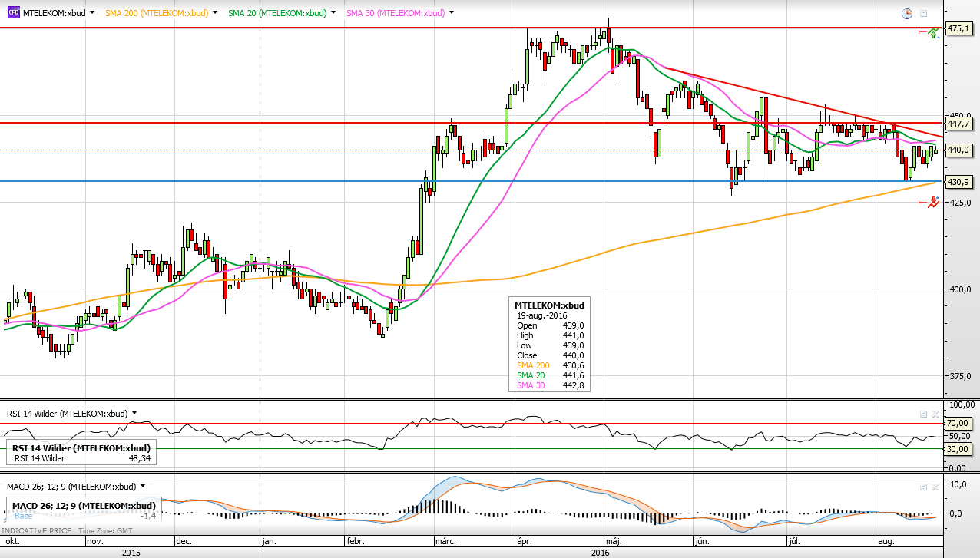
Task: Click the MACD 26; 12; 9 panel title
Action: point(72,487)
